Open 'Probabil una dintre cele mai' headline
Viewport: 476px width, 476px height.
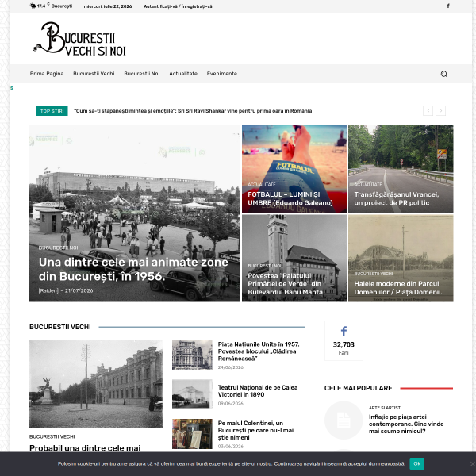coord(85,447)
